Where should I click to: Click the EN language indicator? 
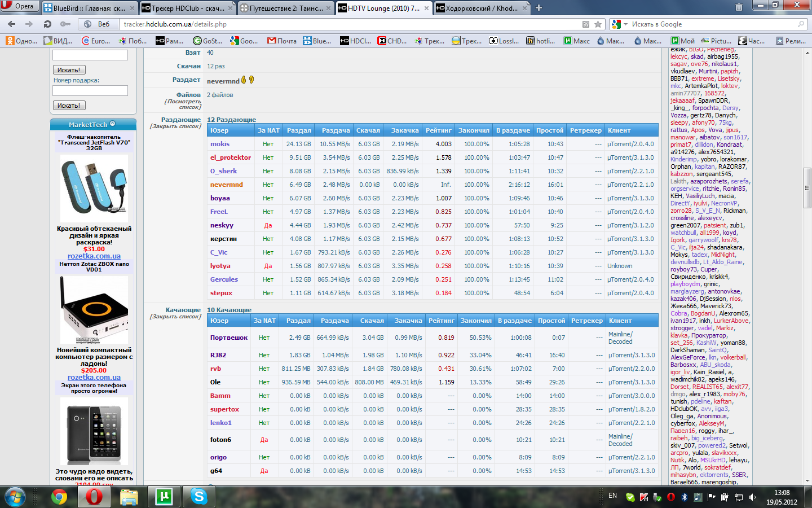(x=612, y=496)
